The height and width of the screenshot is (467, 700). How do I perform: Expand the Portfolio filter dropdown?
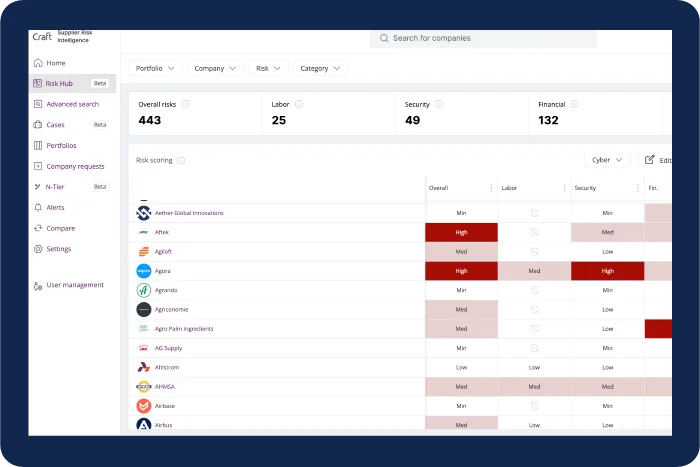(x=155, y=68)
